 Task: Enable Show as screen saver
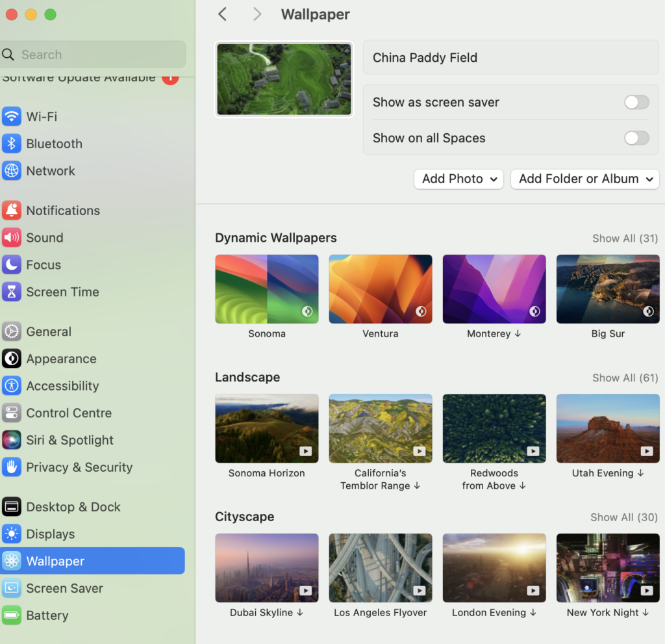(x=636, y=102)
